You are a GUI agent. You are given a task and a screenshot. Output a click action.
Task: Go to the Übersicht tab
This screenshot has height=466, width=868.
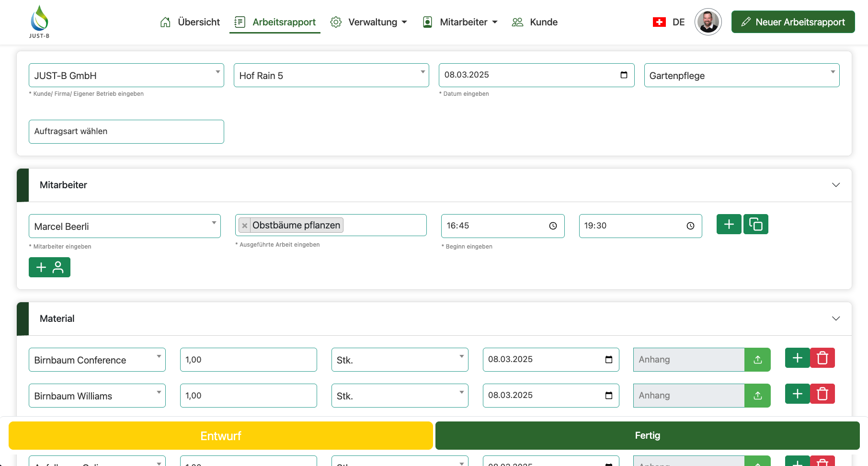(x=190, y=22)
